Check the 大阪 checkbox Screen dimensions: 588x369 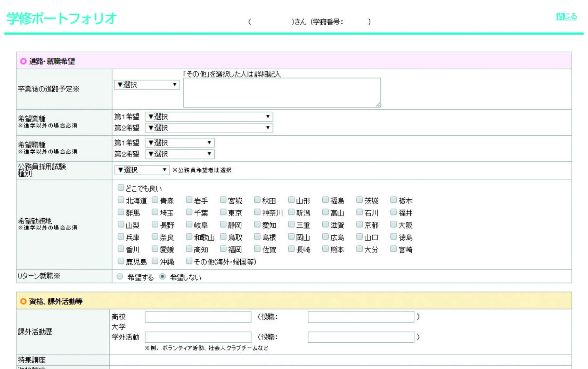pyautogui.click(x=393, y=224)
